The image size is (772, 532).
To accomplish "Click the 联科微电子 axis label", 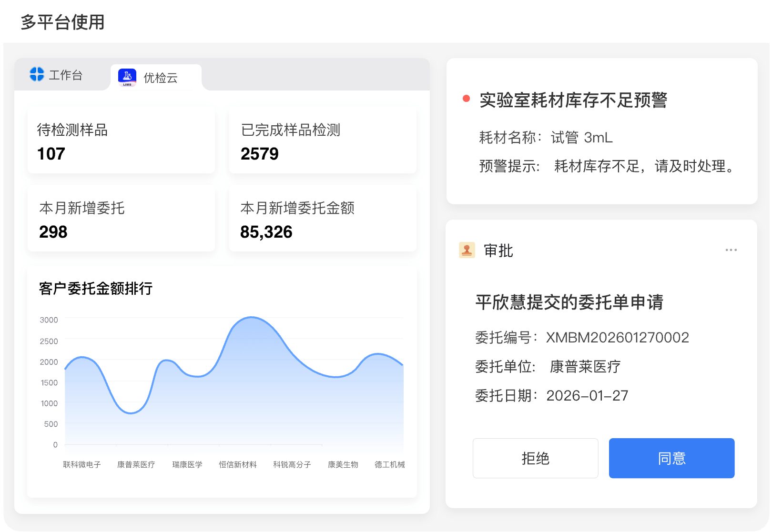I will (82, 464).
